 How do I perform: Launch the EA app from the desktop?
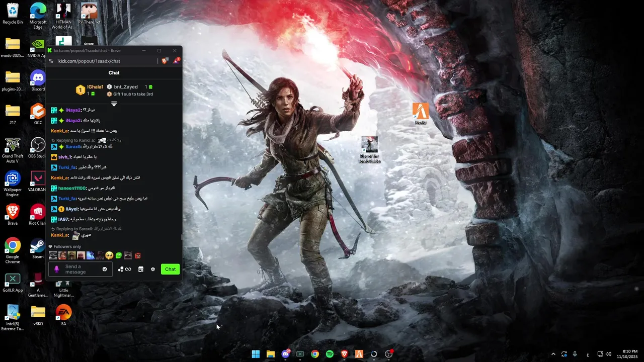63,316
